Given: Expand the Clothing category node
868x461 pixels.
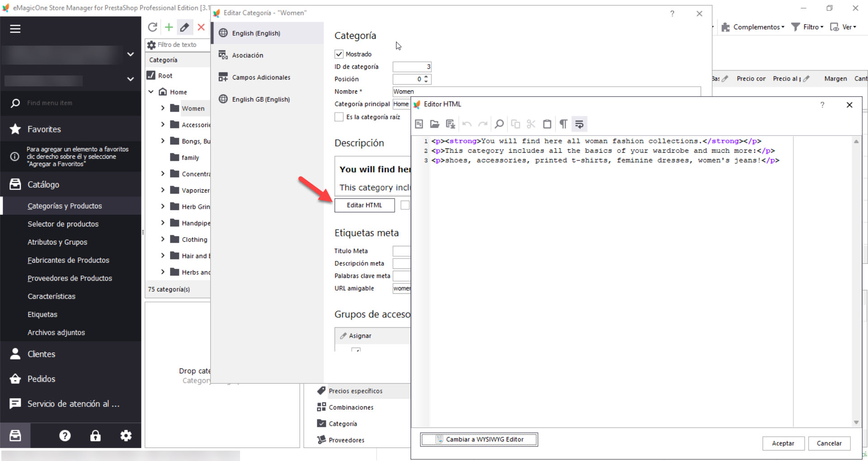Looking at the screenshot, I should [x=163, y=239].
